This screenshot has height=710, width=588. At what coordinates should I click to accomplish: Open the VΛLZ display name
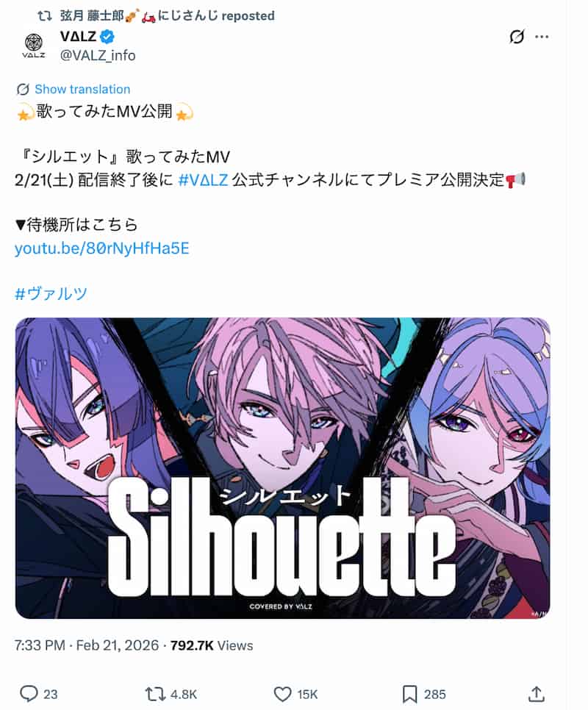(79, 36)
